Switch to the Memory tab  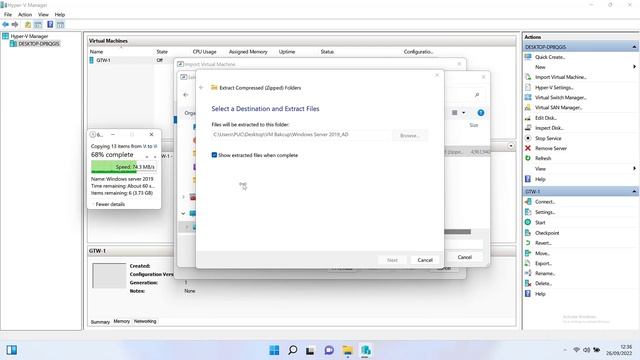coord(122,321)
